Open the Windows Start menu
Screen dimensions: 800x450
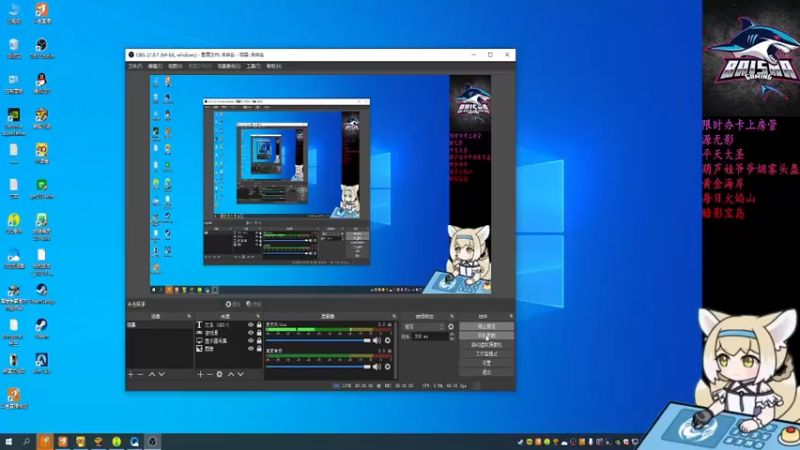9,441
